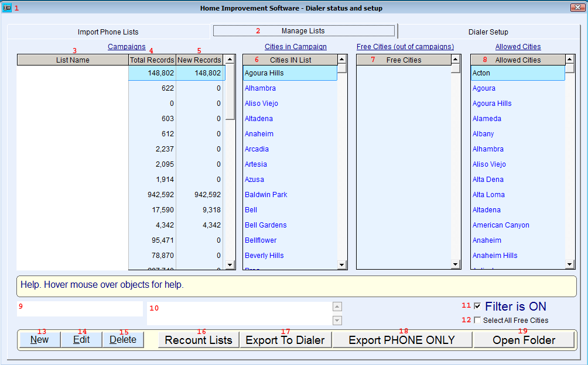Click the wide text box beside the stepper arrows

tap(240, 314)
